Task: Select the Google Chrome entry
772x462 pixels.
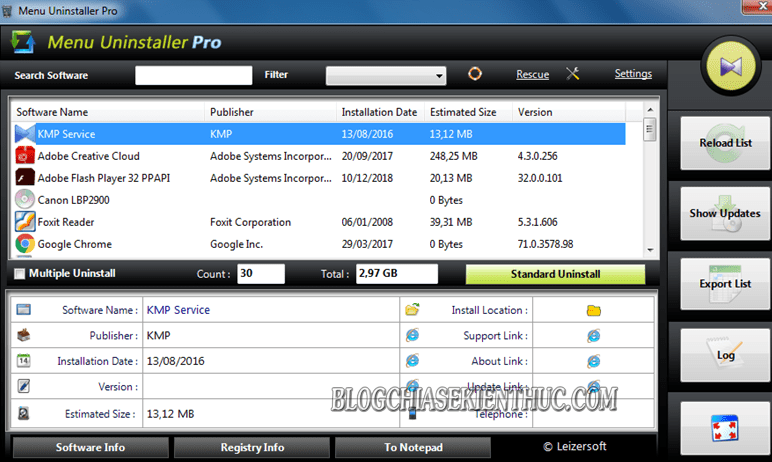Action: tap(319, 244)
